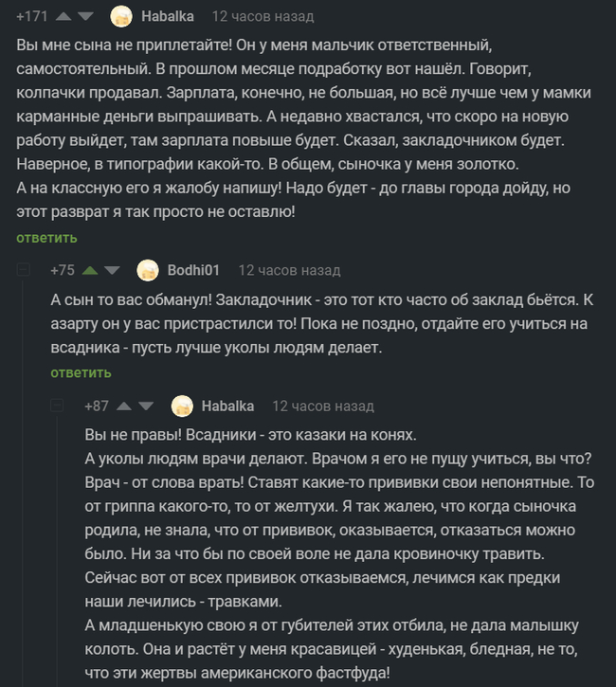
Task: Open the top comment's '12 часов назад' timestamp
Action: pos(263,16)
